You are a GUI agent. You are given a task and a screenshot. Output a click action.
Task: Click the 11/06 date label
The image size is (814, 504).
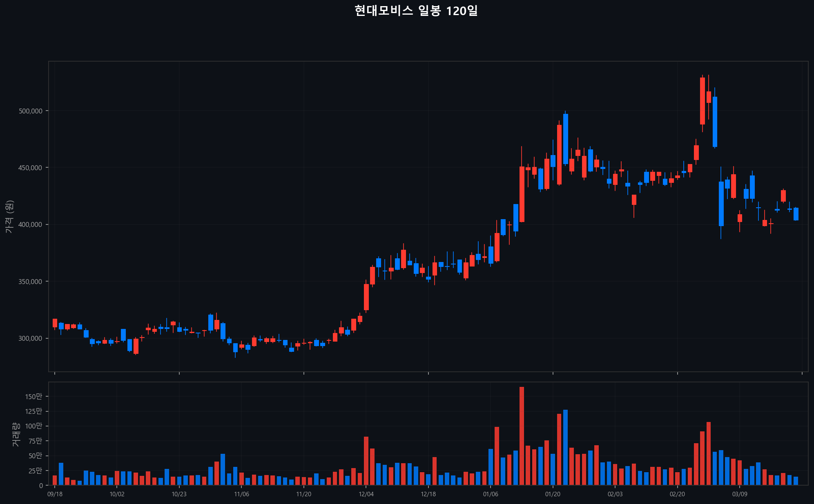coord(241,494)
